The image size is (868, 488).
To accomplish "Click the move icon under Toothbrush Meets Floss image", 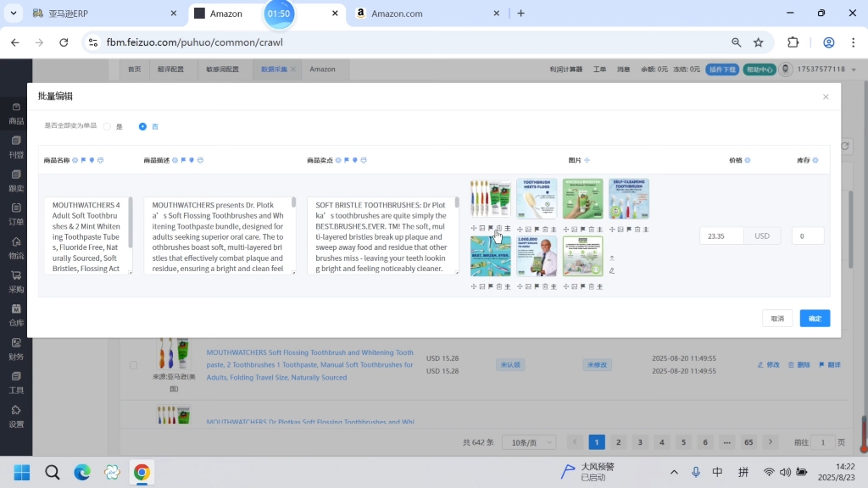I will tap(520, 229).
